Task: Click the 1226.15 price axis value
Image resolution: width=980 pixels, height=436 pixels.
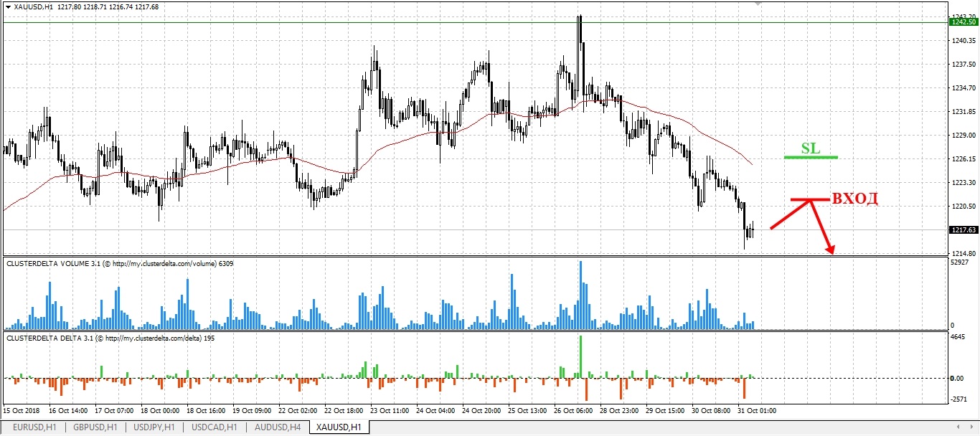Action: click(x=963, y=158)
